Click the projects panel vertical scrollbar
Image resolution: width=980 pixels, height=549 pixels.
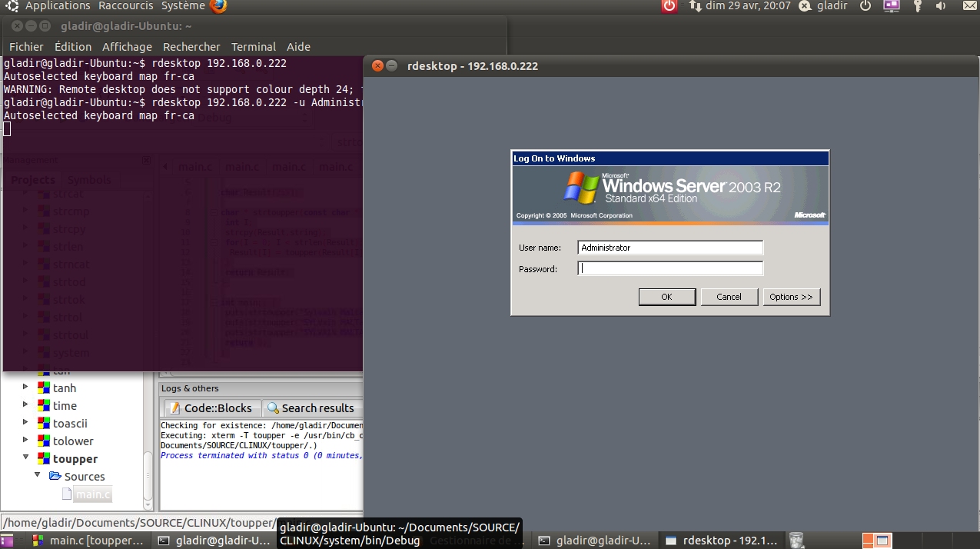click(x=148, y=477)
